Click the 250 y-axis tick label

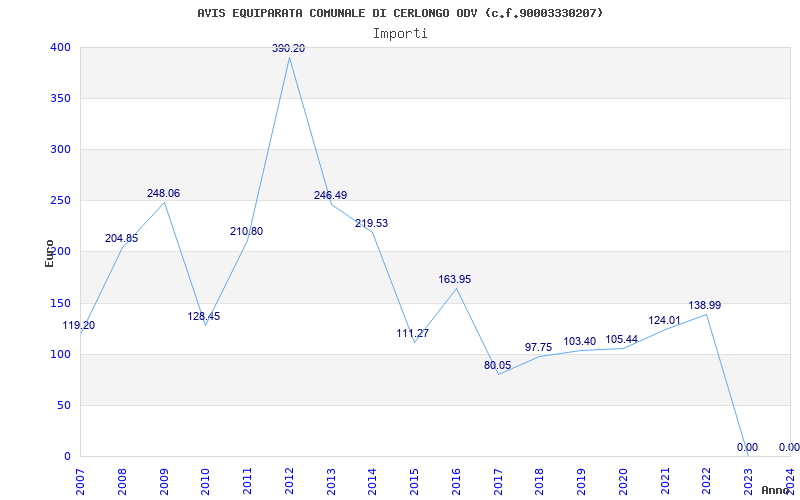60,201
